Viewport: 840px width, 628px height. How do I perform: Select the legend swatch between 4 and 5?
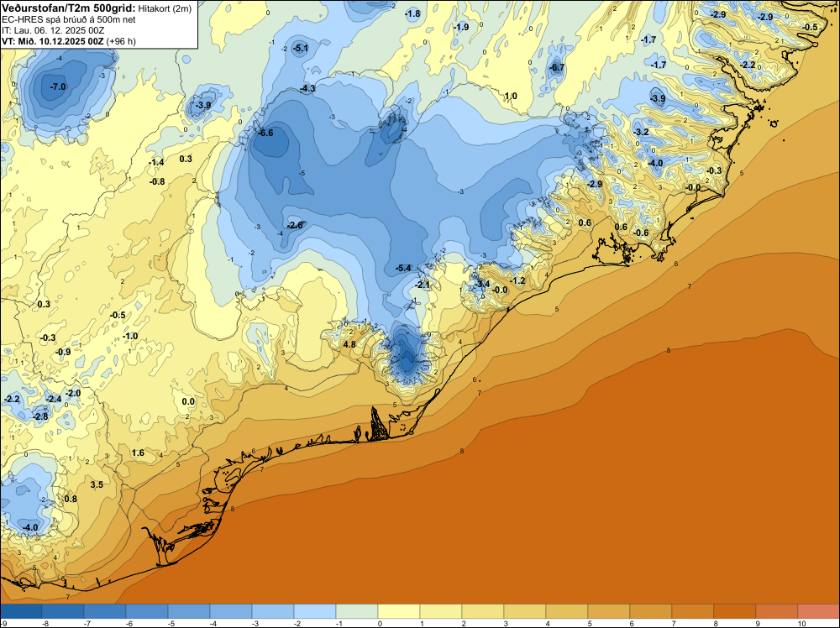click(x=567, y=611)
